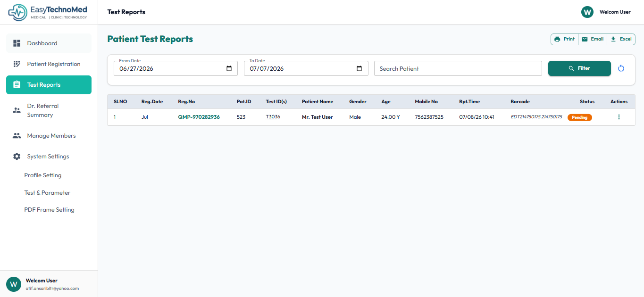
Task: Click the Reg.Date value Jul
Action: (x=144, y=117)
